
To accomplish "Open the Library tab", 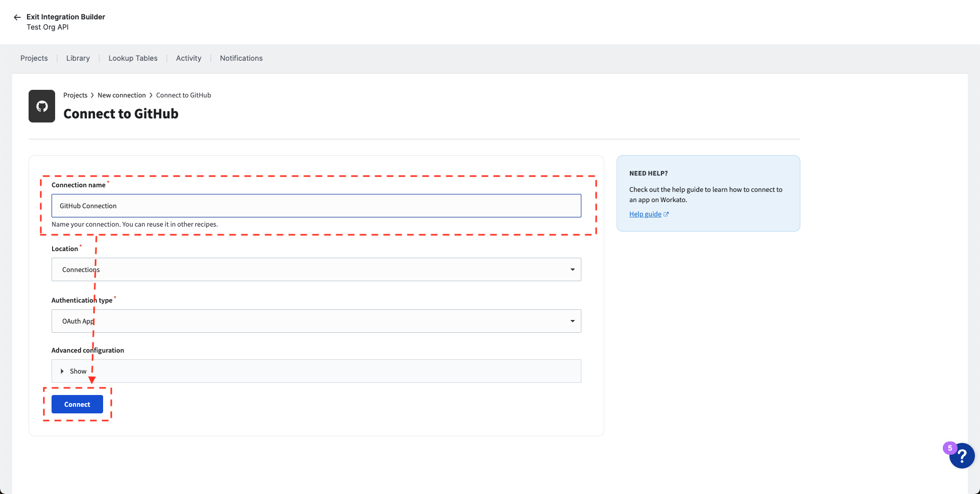I will (78, 58).
